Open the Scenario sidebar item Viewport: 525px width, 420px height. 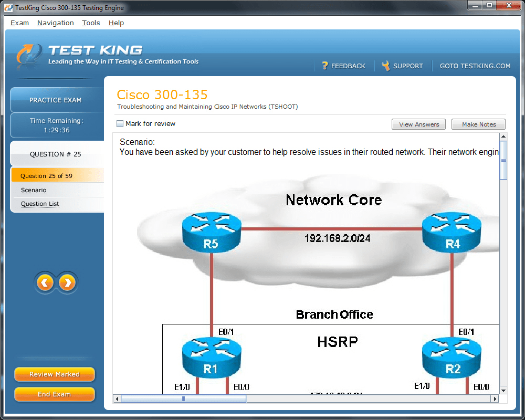pos(34,190)
